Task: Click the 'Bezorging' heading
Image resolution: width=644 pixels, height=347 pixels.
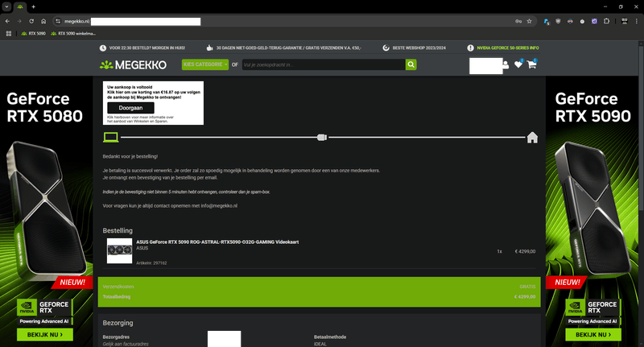Action: click(x=118, y=323)
